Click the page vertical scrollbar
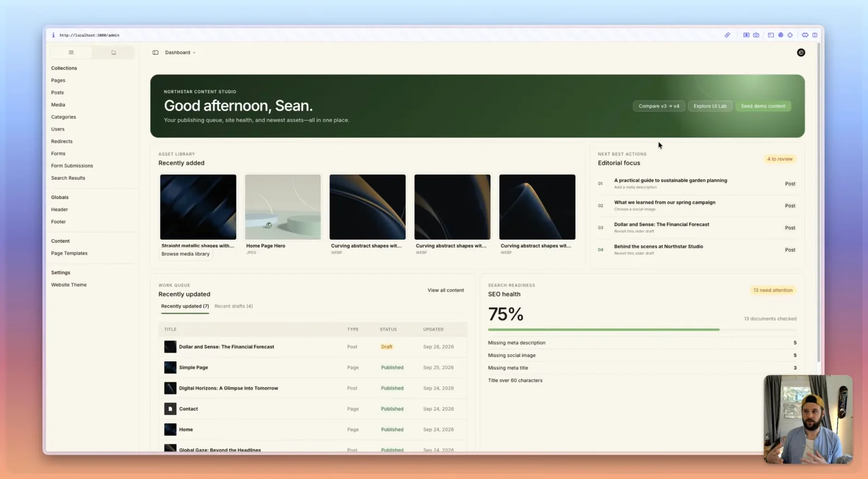 pyautogui.click(x=819, y=203)
